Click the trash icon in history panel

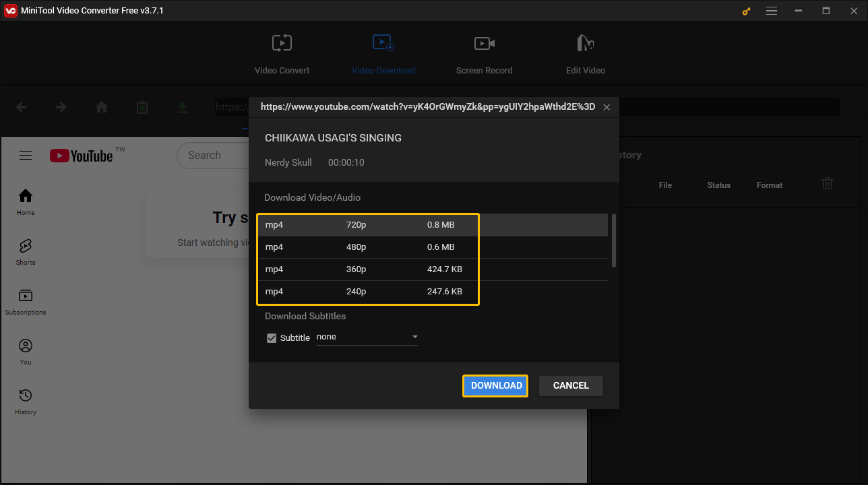(828, 183)
